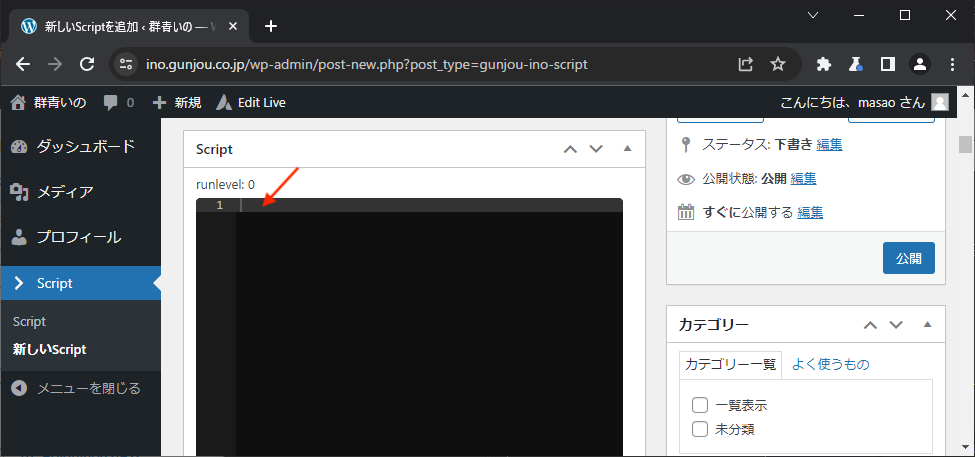
Task: Collapse the Script panel with triangle toggle
Action: (x=627, y=149)
